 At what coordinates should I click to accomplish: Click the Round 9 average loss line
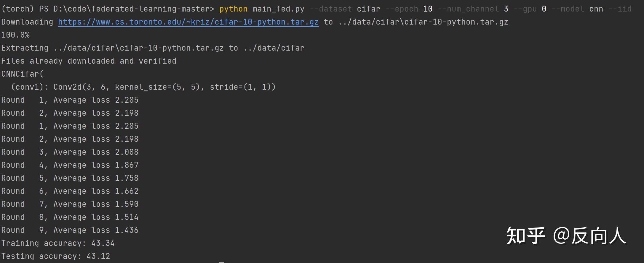pos(70,230)
